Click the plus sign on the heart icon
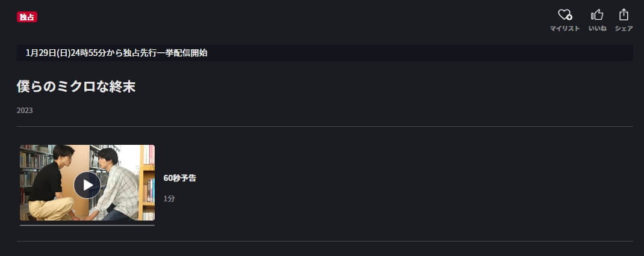 [x=569, y=17]
